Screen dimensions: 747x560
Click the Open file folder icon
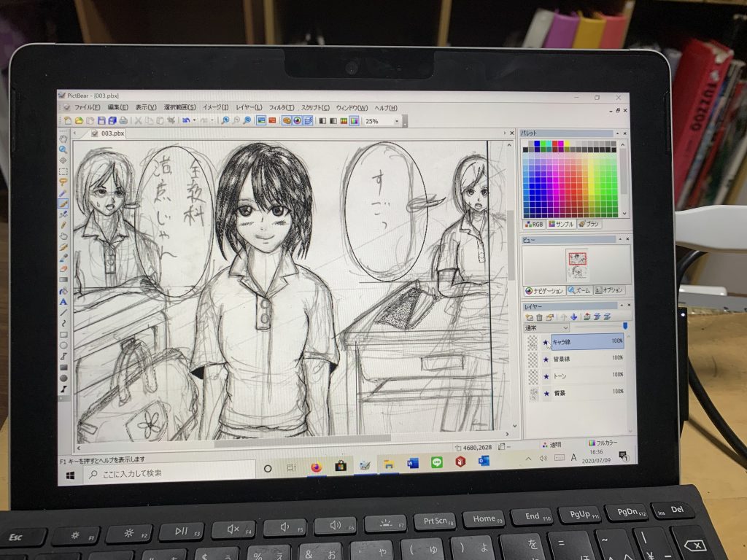click(79, 121)
